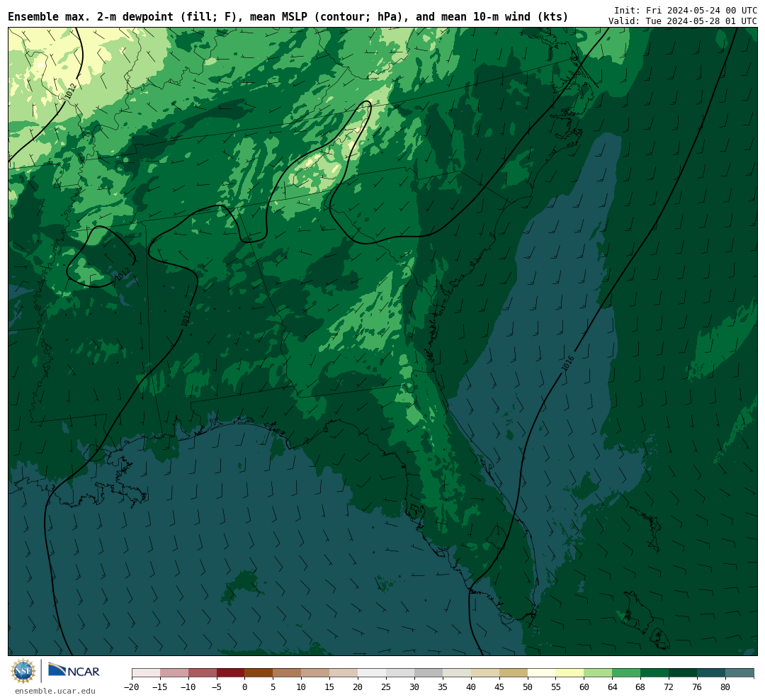
Task: Click the '30' colorbar tick label
Action: click(414, 687)
